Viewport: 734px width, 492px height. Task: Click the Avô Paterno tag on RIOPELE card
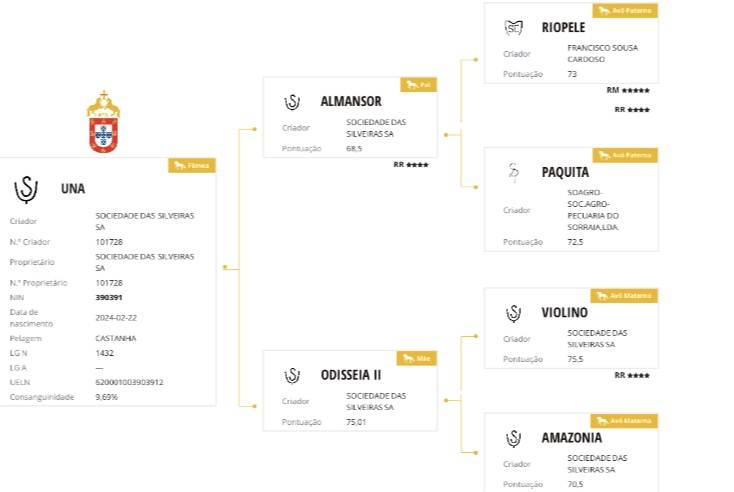[x=626, y=11]
